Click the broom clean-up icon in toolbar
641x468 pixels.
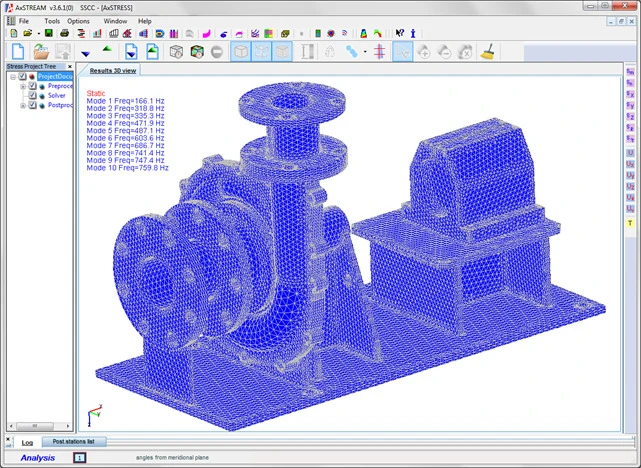tap(489, 51)
